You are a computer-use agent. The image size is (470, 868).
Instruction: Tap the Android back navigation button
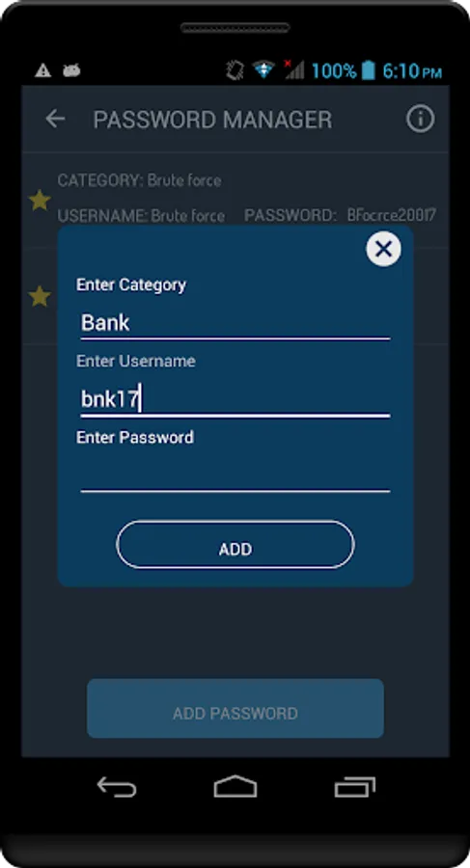117,786
